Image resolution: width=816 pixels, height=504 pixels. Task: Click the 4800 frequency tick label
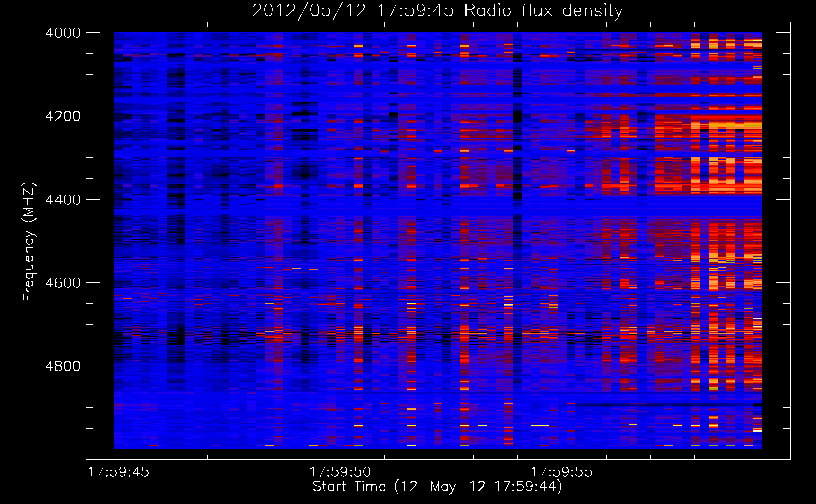[x=63, y=366]
